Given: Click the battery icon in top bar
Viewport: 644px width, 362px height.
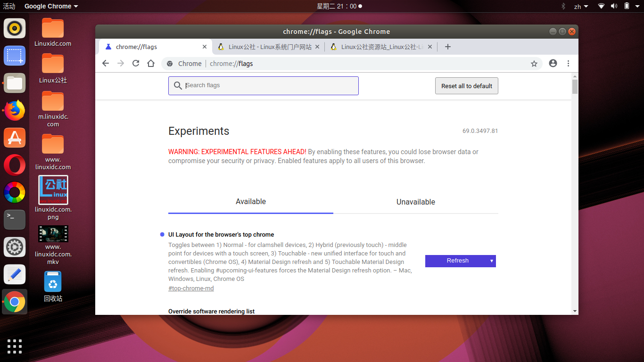Looking at the screenshot, I should coord(627,6).
